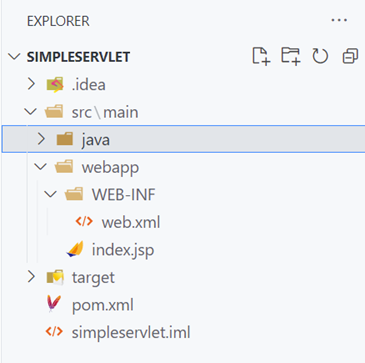The height and width of the screenshot is (363, 365).
Task: Click the java folder icon
Action: pyautogui.click(x=65, y=139)
